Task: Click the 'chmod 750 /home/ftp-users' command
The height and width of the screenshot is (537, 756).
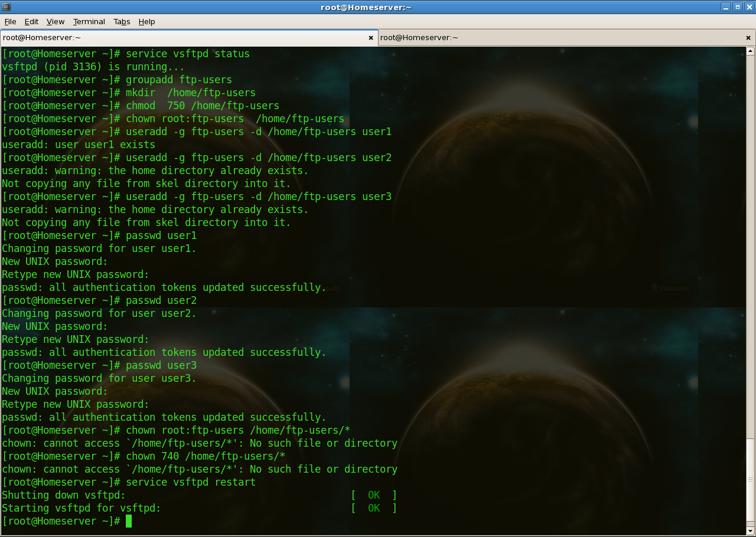Action: 203,106
